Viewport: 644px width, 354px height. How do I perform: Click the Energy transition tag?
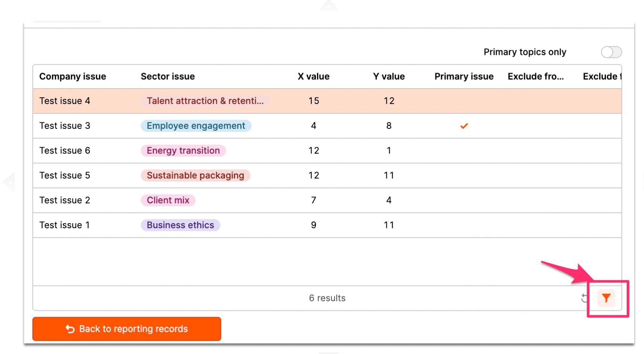point(183,151)
